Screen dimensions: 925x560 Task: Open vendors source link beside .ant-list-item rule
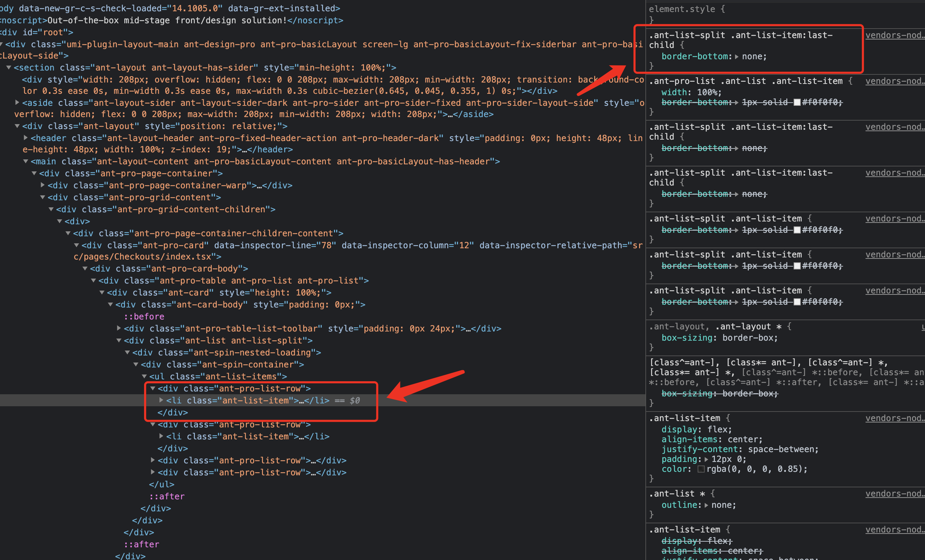895,418
